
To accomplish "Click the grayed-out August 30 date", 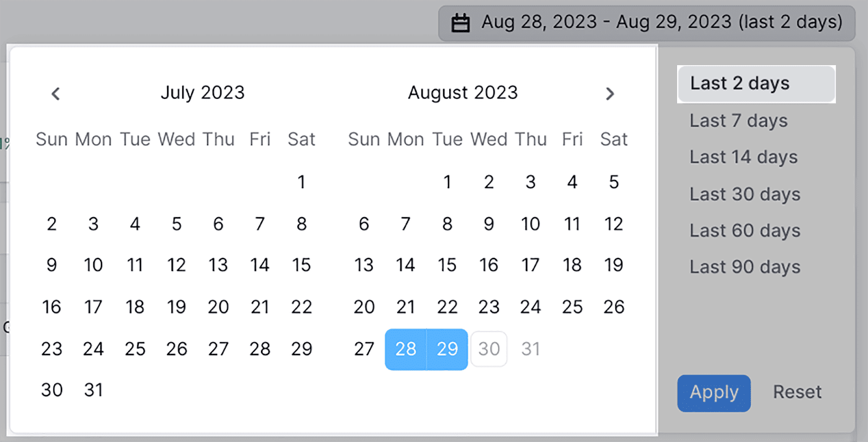I will pos(489,349).
